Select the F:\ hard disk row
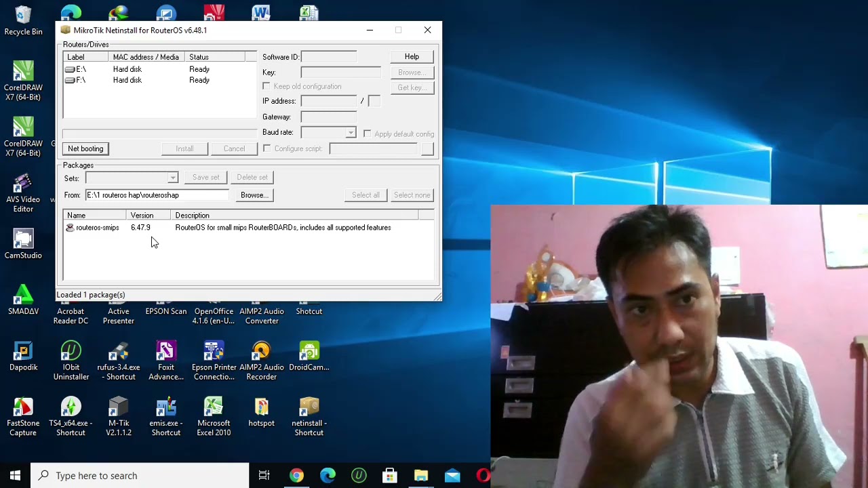 pos(160,80)
